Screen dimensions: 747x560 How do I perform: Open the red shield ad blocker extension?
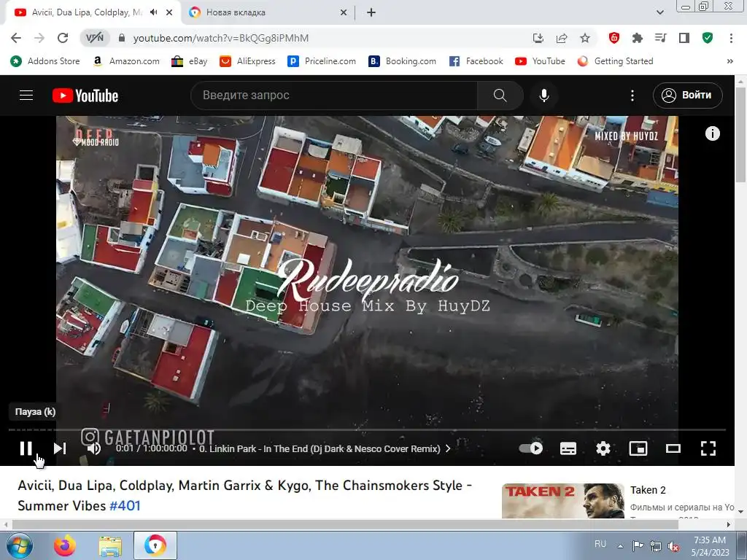tap(614, 38)
